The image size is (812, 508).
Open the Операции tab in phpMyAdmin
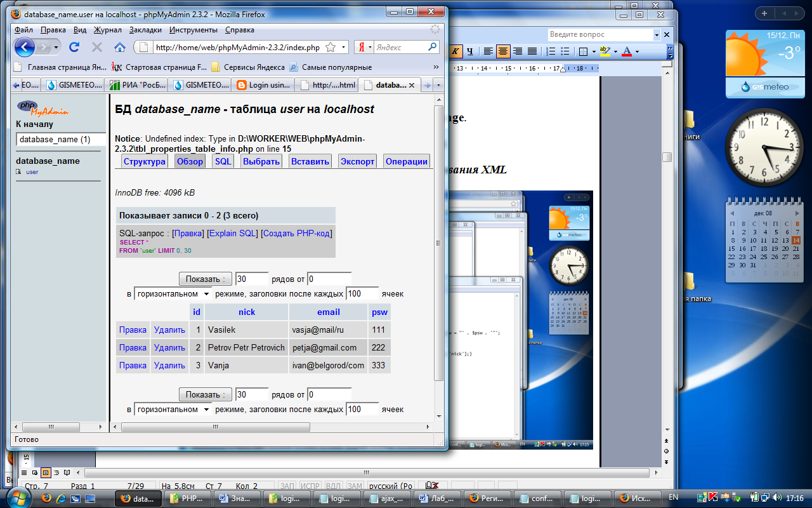pos(407,161)
